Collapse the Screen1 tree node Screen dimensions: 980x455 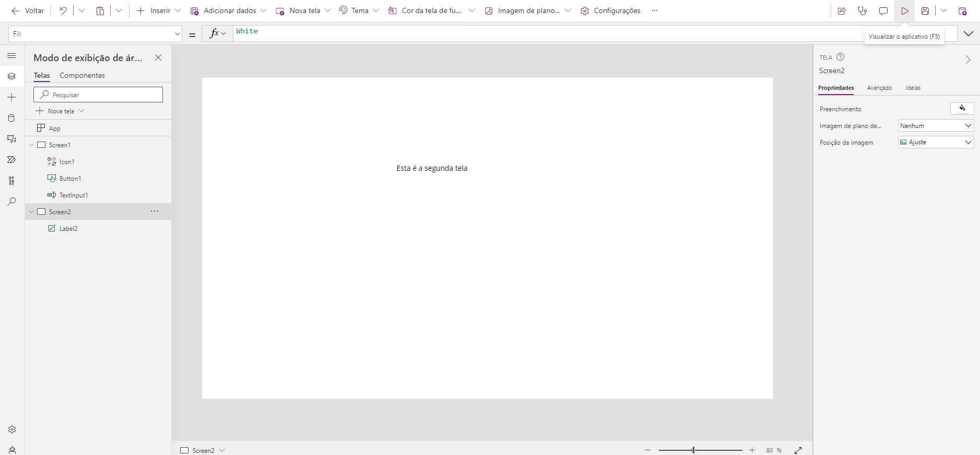[x=31, y=145]
